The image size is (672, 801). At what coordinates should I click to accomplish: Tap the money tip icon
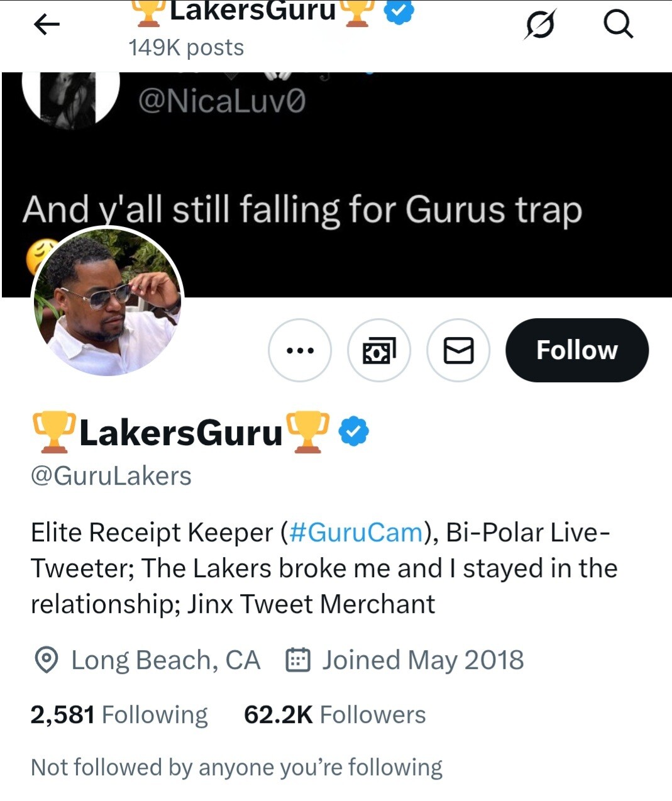[x=379, y=350]
